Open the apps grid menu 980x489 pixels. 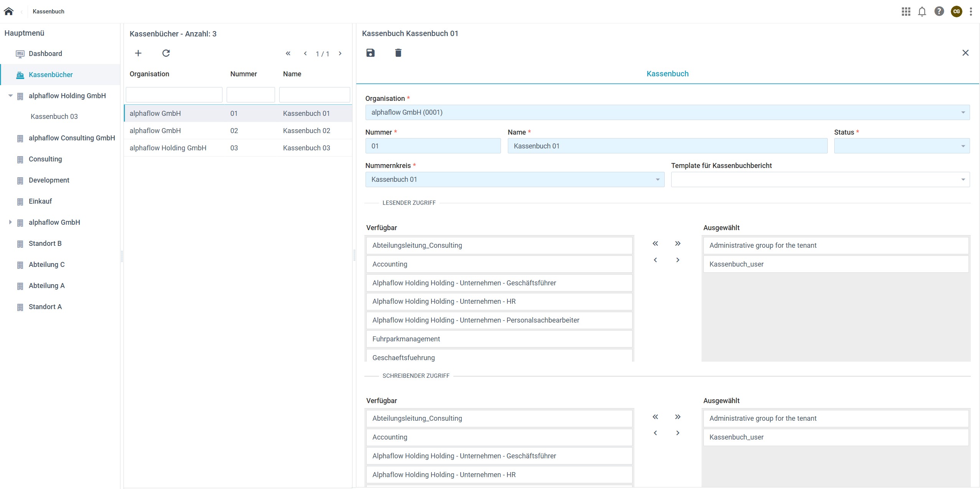click(x=906, y=12)
